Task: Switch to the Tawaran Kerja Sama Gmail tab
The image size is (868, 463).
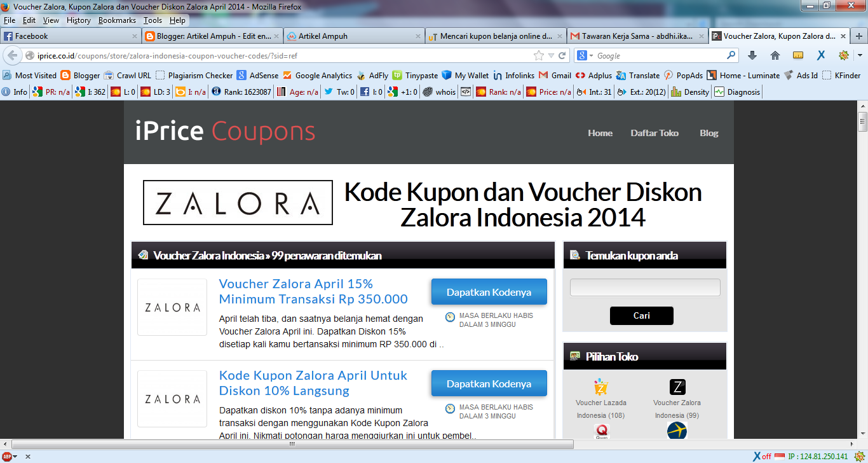Action: tap(637, 36)
